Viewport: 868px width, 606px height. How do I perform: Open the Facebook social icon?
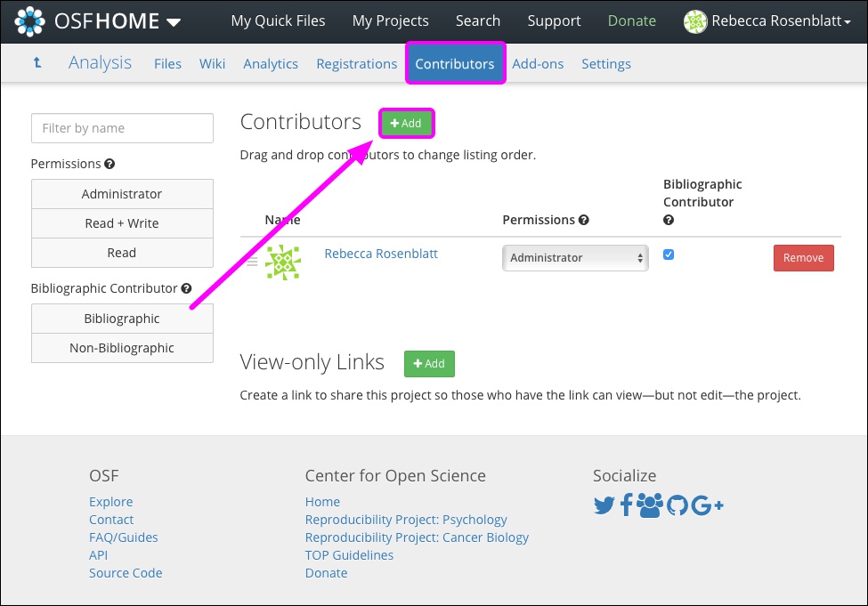626,505
